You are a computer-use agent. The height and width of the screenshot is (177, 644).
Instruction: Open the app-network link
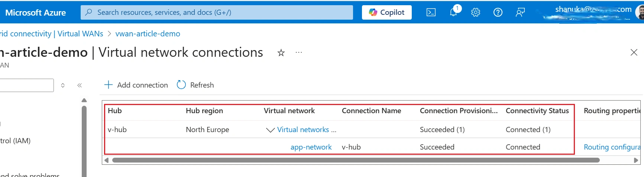pyautogui.click(x=311, y=147)
